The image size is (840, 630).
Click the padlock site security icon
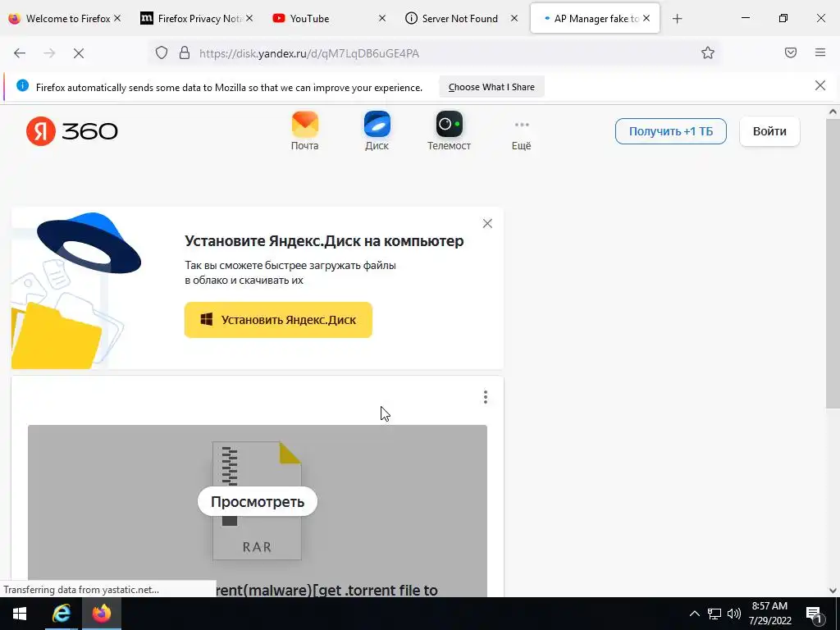point(185,53)
